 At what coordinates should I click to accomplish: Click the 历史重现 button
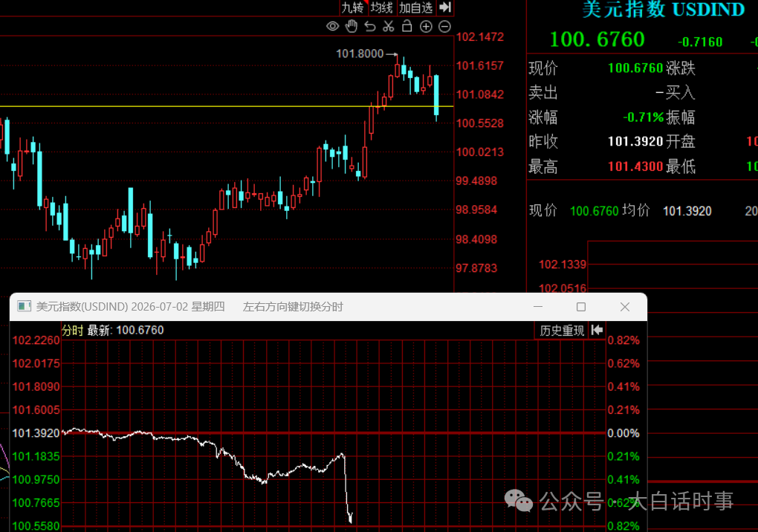(561, 331)
